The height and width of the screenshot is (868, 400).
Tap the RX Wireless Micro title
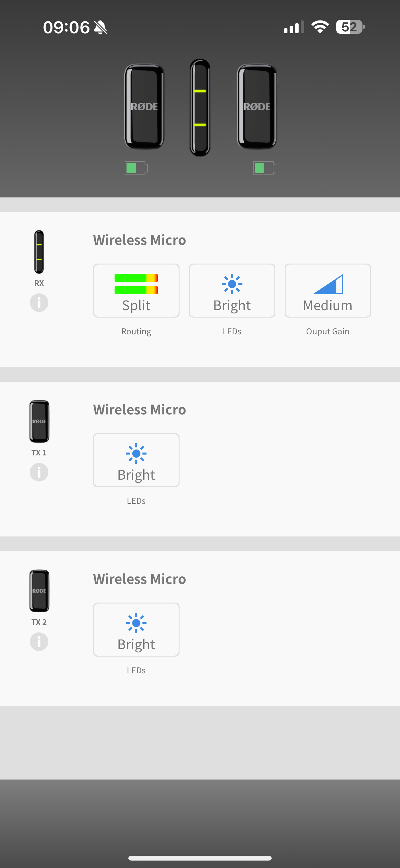pos(140,240)
